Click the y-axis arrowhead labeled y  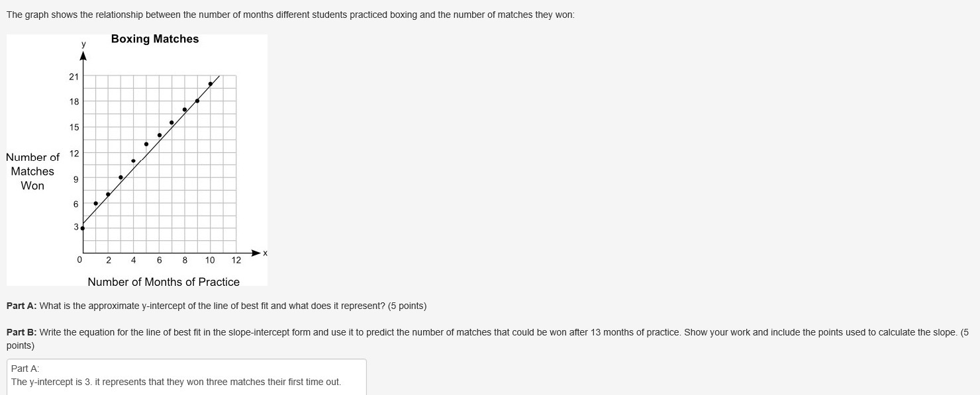(x=83, y=55)
